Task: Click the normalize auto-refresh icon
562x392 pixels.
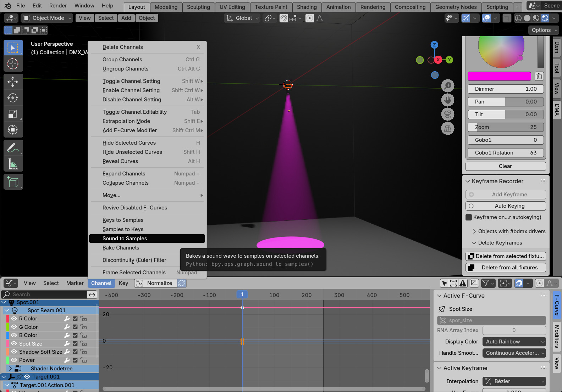Action: (182, 283)
